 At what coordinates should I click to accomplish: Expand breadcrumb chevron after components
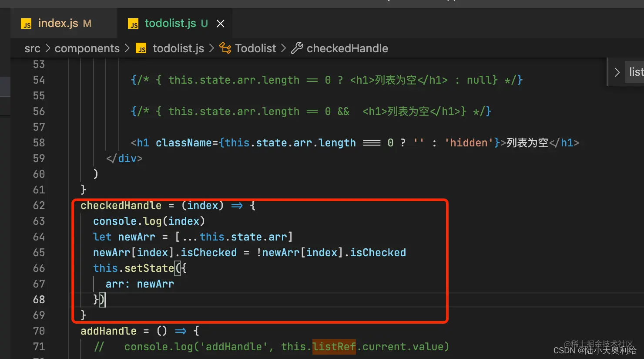pos(127,48)
